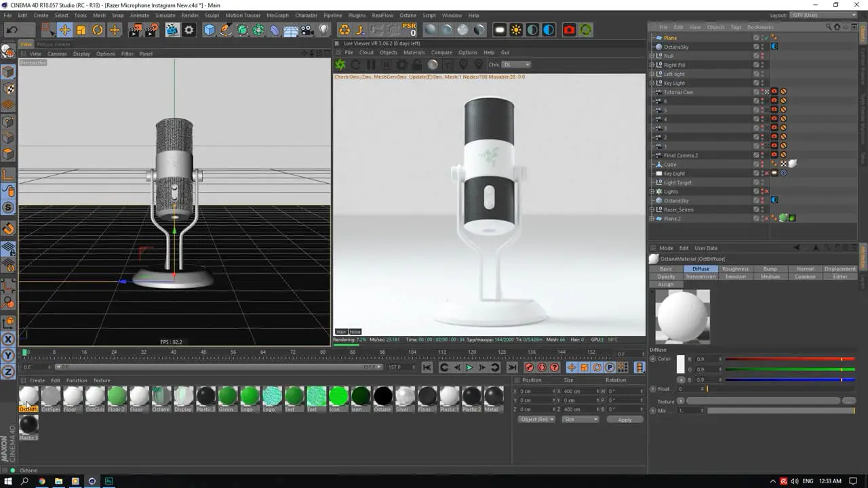Viewport: 868px width, 488px height.
Task: Go to the start of animation
Action: [427, 367]
